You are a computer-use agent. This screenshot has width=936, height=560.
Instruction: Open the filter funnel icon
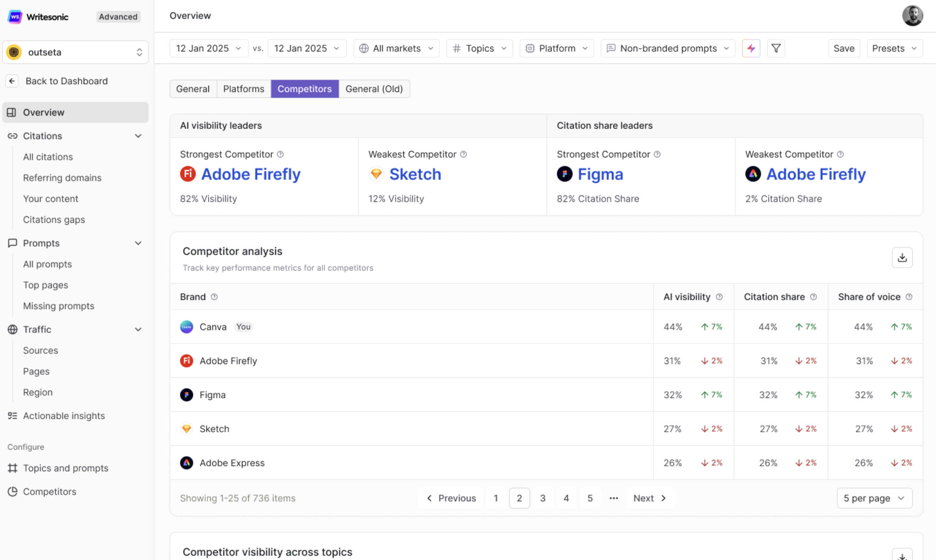coord(776,49)
